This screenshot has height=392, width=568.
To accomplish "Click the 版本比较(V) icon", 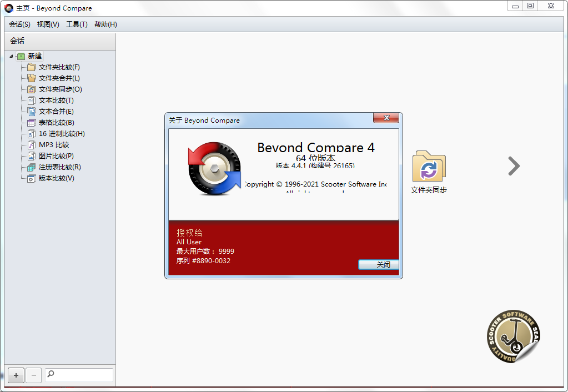I will [32, 178].
